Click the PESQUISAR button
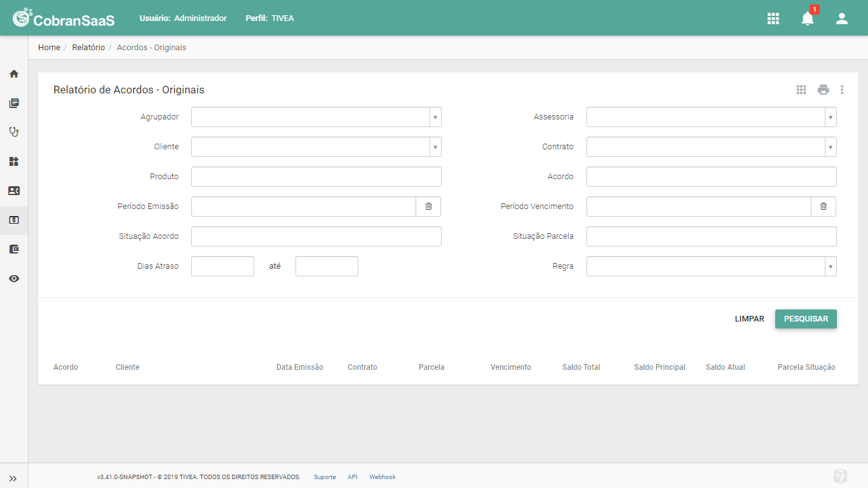This screenshot has height=488, width=868. tap(806, 319)
